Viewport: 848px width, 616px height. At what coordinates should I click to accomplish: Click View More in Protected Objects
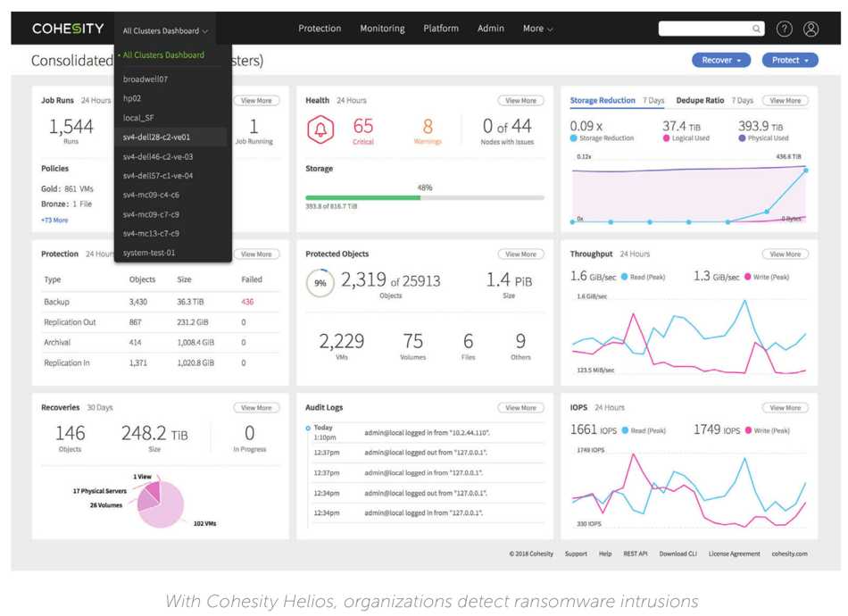(x=520, y=254)
